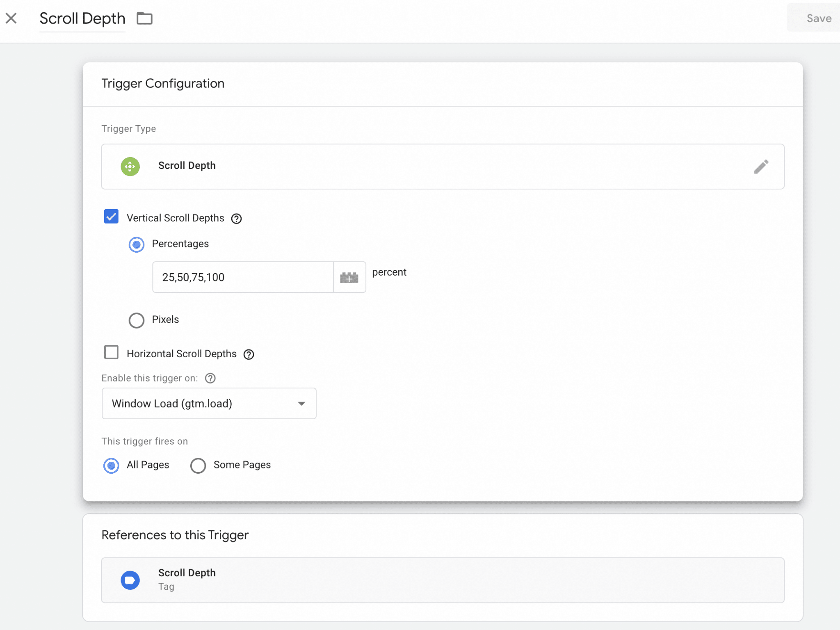The width and height of the screenshot is (840, 630).
Task: Open help for Vertical Scroll Depths
Action: 237,219
